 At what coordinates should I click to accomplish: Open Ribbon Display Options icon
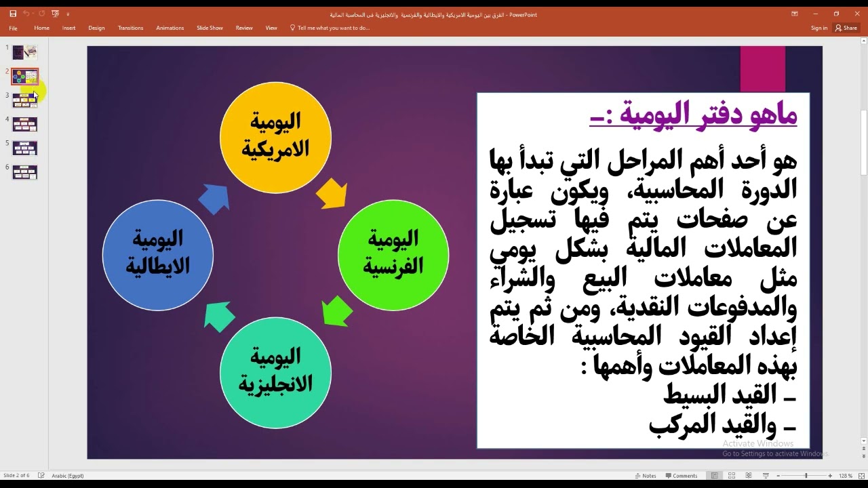pyautogui.click(x=795, y=14)
